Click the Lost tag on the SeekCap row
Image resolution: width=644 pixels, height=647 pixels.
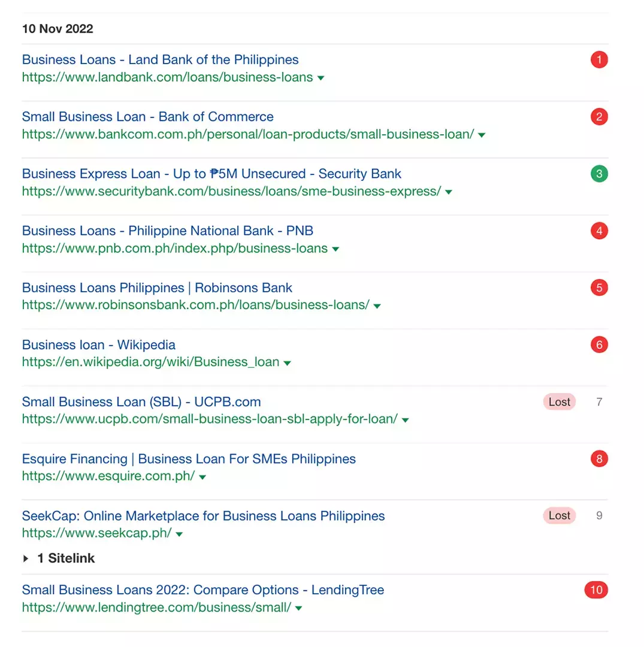[559, 515]
